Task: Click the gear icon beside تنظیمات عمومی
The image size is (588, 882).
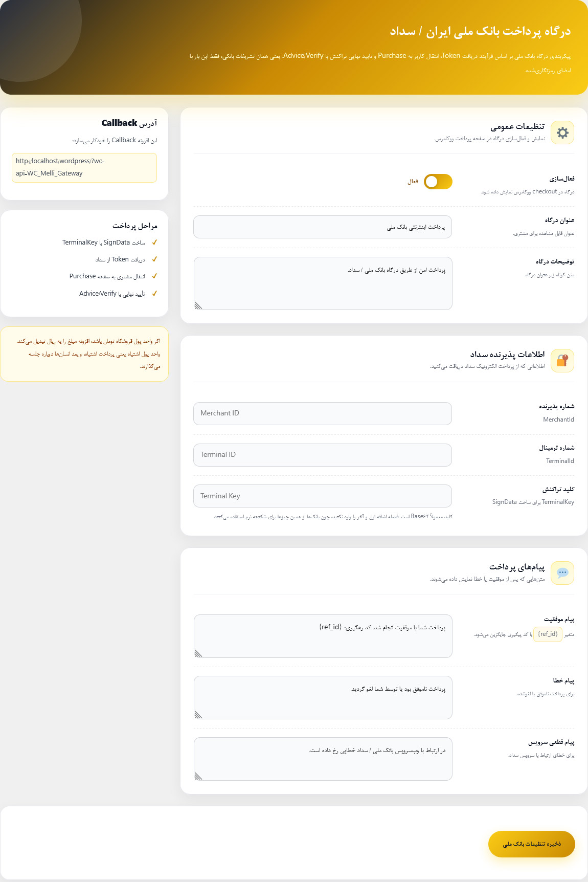Action: point(562,133)
